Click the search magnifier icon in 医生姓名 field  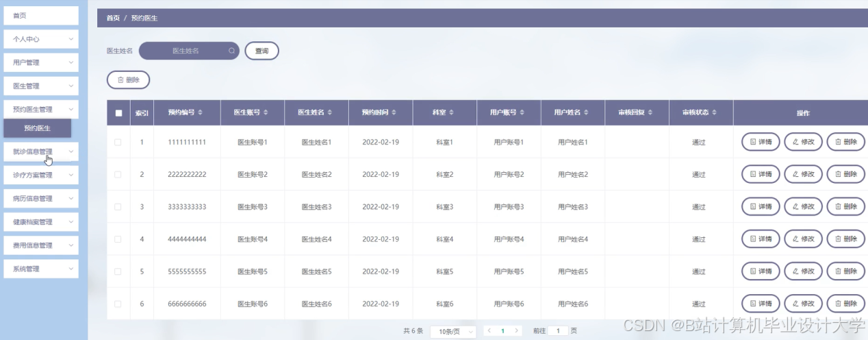tap(232, 51)
